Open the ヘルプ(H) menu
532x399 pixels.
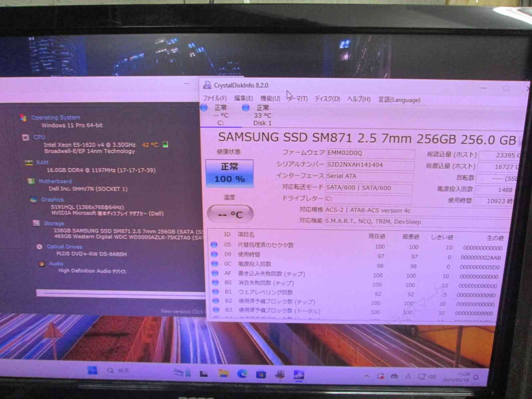point(359,99)
